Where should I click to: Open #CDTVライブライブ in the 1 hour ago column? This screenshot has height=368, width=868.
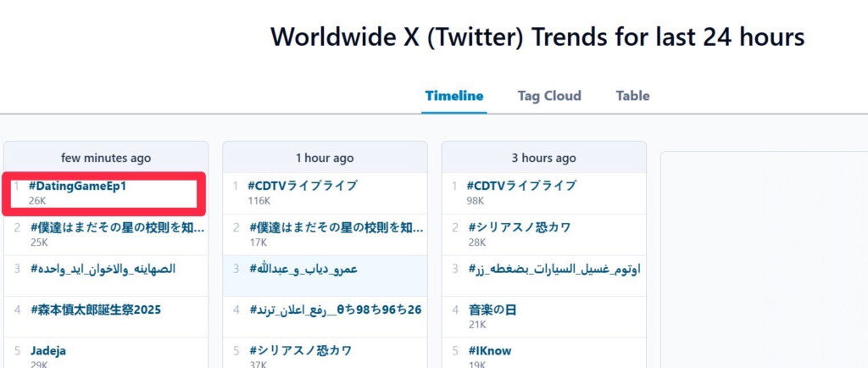pos(302,186)
